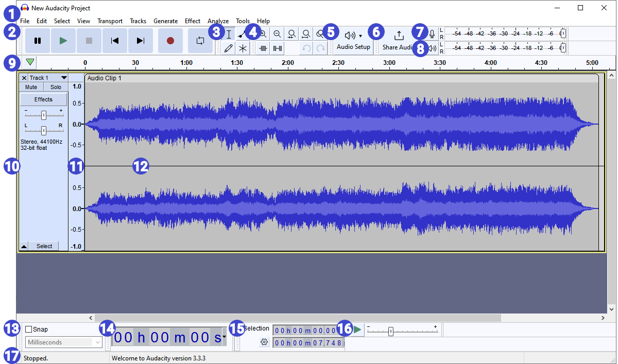Select the Selection tool
Viewport: 618px width, 364px height.
(x=229, y=33)
